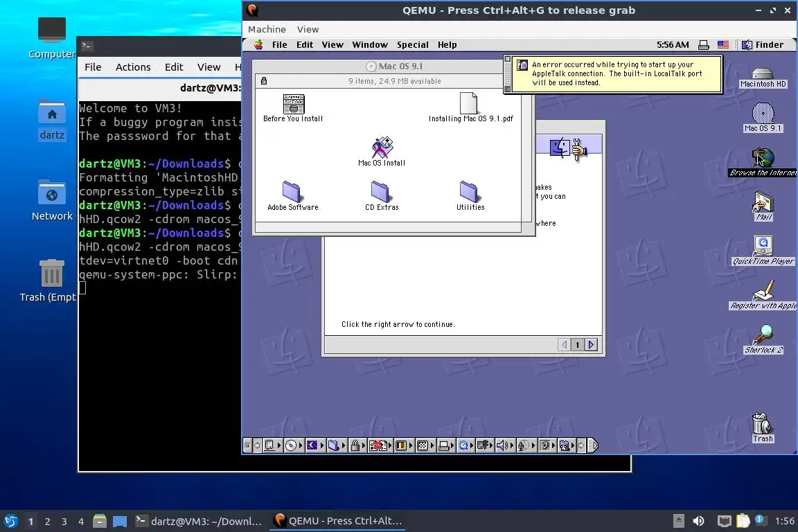Viewport: 798px width, 532px height.
Task: Open the Mac OS Window menu
Action: click(x=370, y=45)
